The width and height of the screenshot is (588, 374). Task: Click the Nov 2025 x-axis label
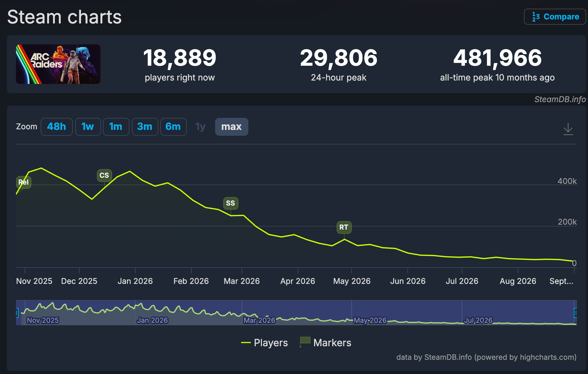(34, 281)
